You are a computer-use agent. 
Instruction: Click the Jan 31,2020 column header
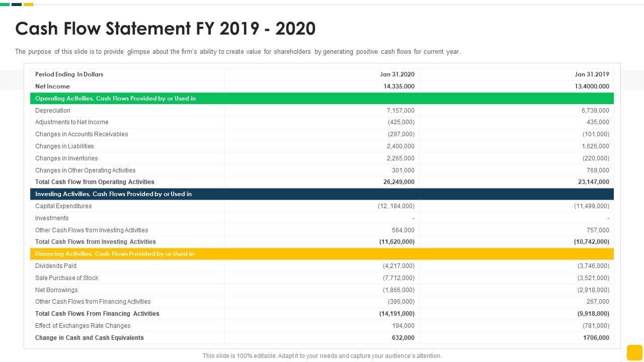[397, 74]
